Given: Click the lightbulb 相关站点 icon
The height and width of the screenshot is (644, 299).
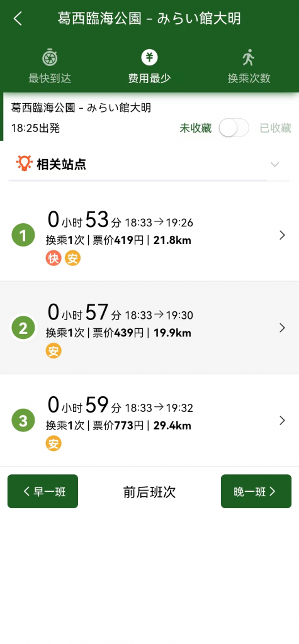Looking at the screenshot, I should [x=24, y=164].
